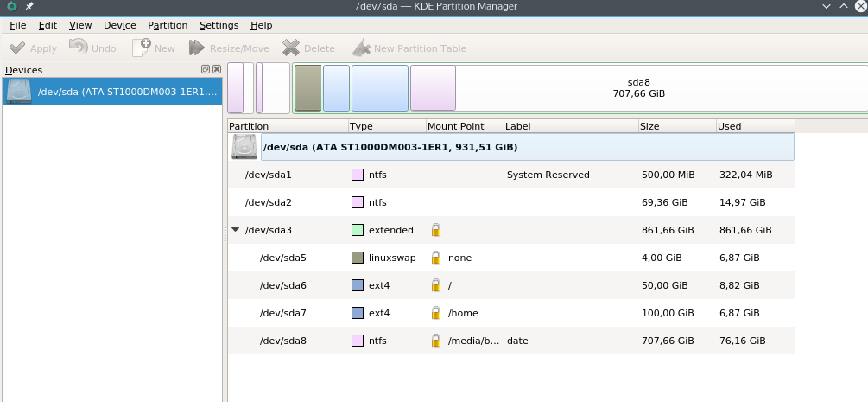Click the lock icon on /dev/sda5 row
868x402 pixels.
(436, 258)
